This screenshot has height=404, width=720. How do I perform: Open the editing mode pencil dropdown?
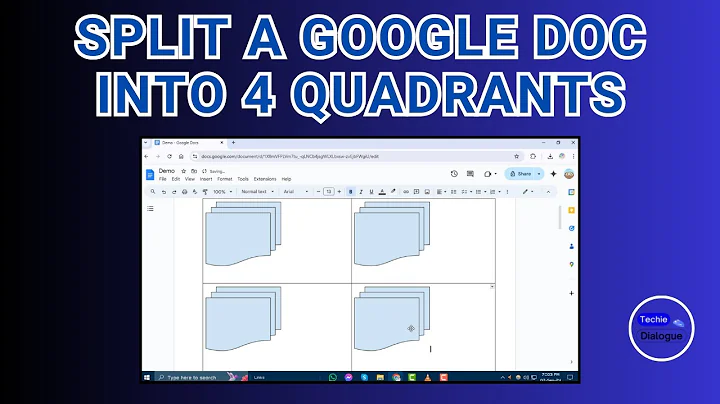(528, 191)
